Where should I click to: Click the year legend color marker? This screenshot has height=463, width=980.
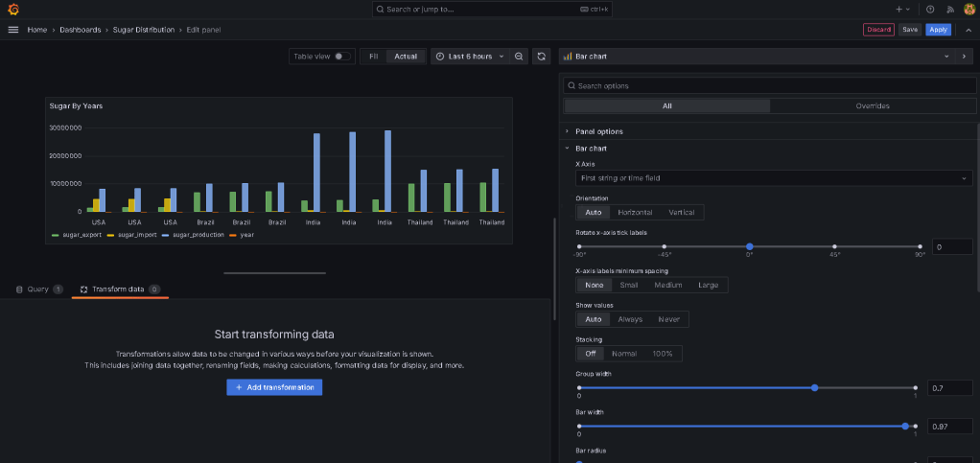pos(234,235)
